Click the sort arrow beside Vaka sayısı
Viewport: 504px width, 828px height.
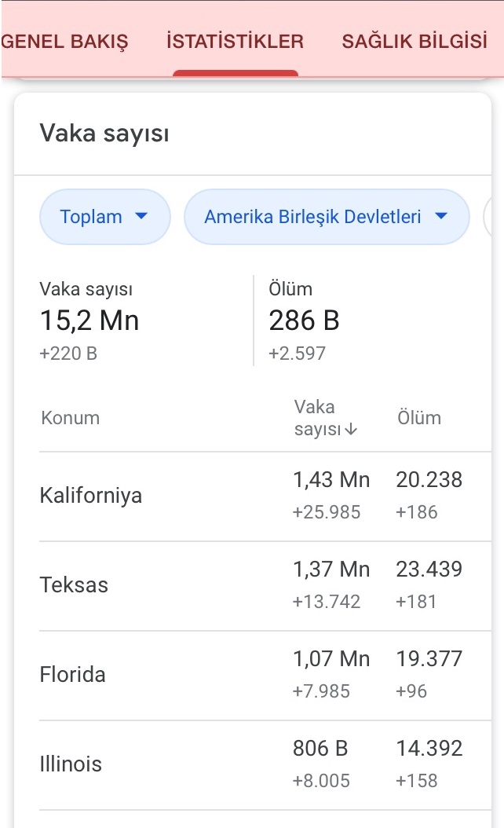tap(351, 429)
